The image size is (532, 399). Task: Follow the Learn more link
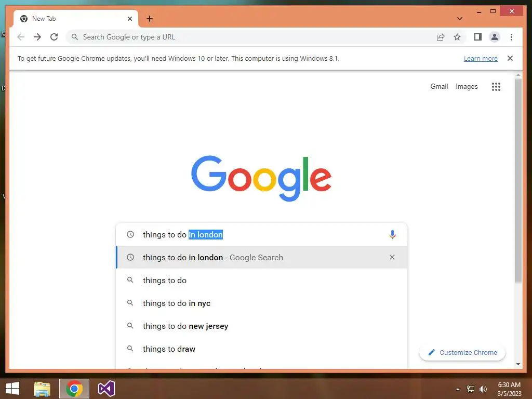pos(481,58)
